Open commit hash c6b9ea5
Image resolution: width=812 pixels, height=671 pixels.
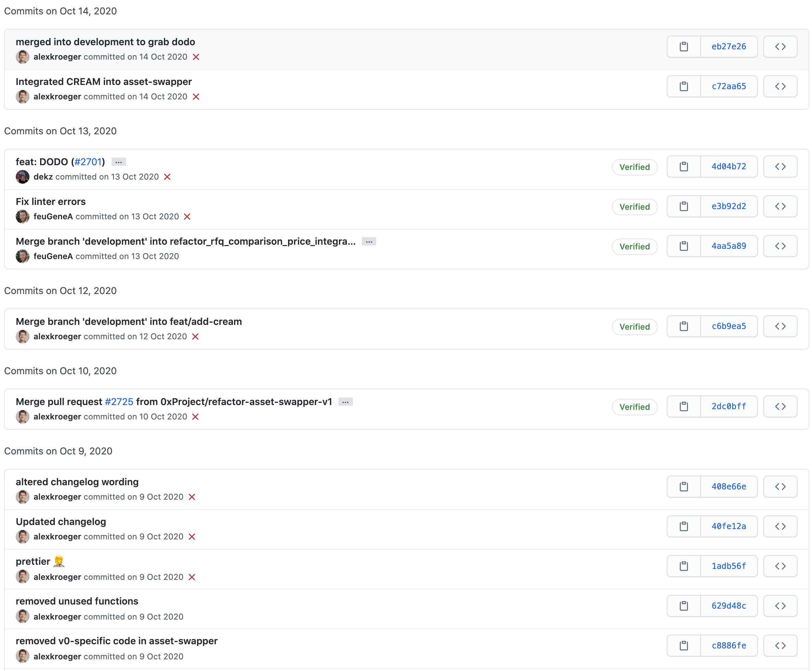click(x=728, y=326)
